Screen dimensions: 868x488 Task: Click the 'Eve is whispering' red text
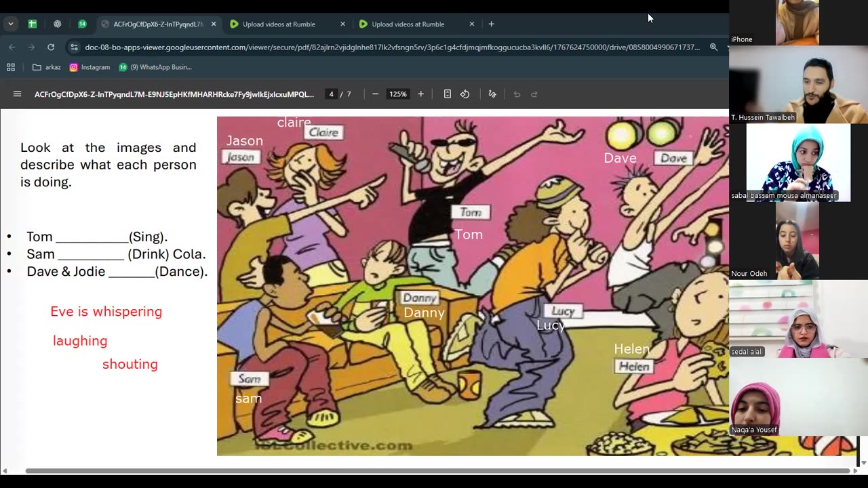[106, 312]
